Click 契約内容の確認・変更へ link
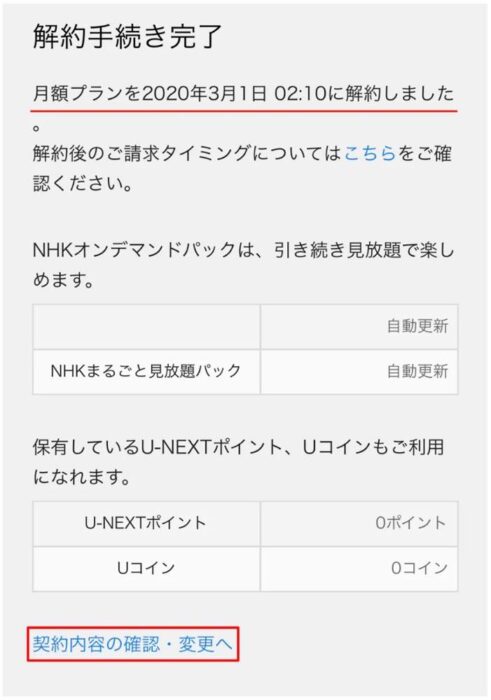The width and height of the screenshot is (491, 700). [133, 644]
